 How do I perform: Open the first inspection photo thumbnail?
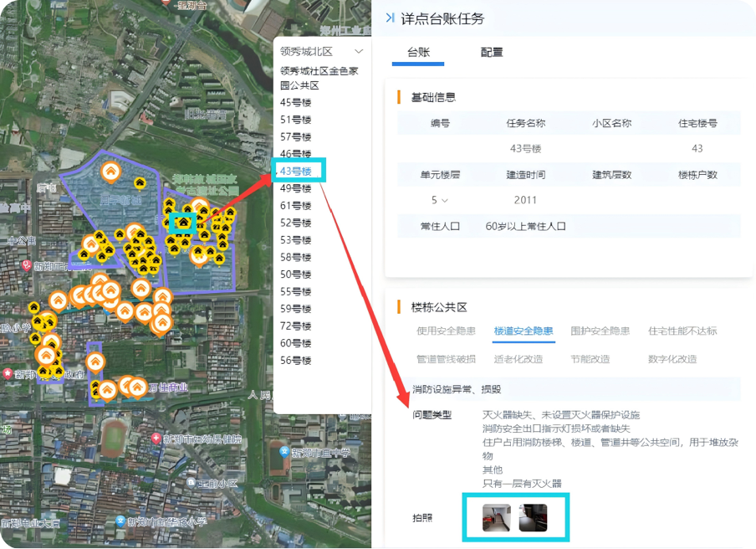coord(496,517)
